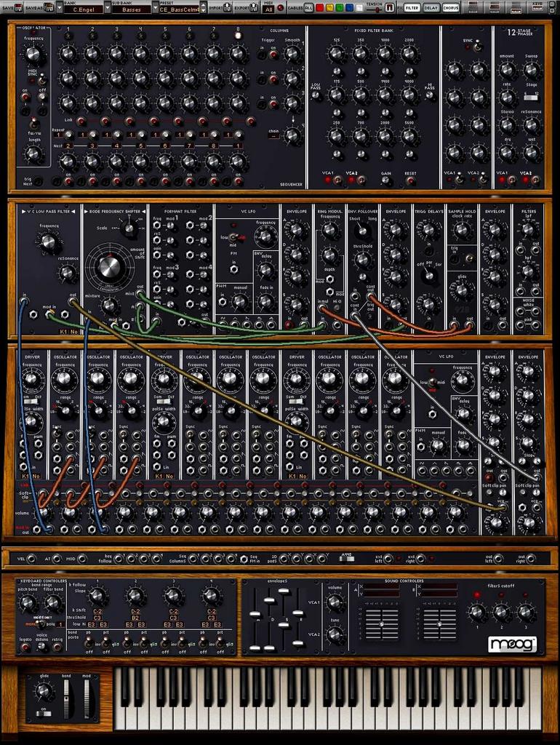Toggle the 12-stage phaser Stage switch
Screen dimensions: 560x745
tap(532, 95)
